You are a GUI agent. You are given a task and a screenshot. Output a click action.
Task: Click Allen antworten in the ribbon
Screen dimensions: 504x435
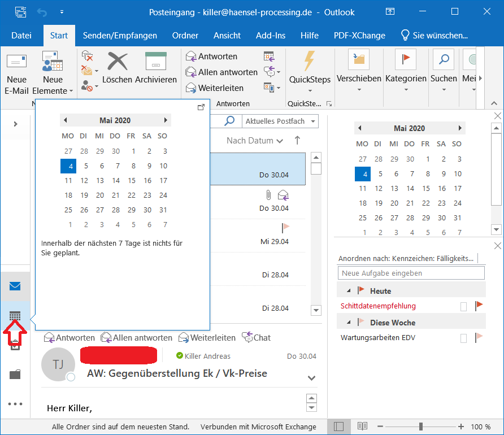click(x=222, y=72)
